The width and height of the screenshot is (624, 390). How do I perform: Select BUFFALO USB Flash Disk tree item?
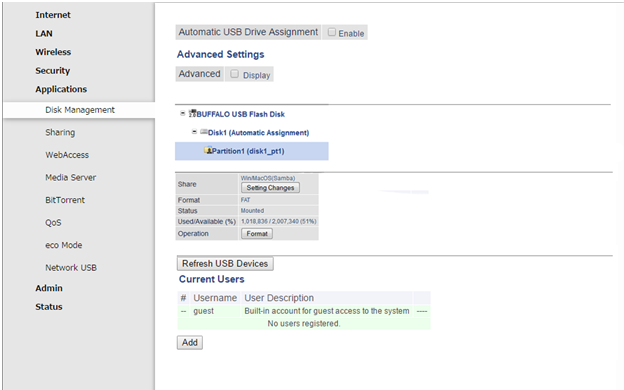point(241,115)
